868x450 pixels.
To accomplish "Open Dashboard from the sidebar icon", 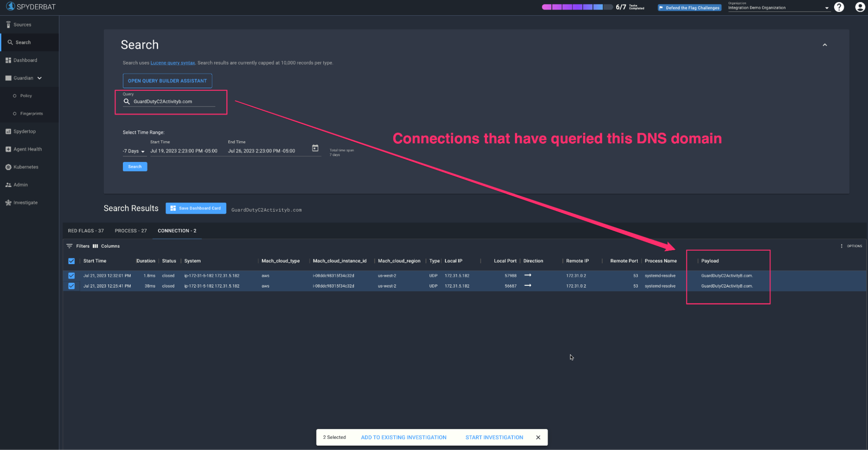I will click(x=8, y=60).
